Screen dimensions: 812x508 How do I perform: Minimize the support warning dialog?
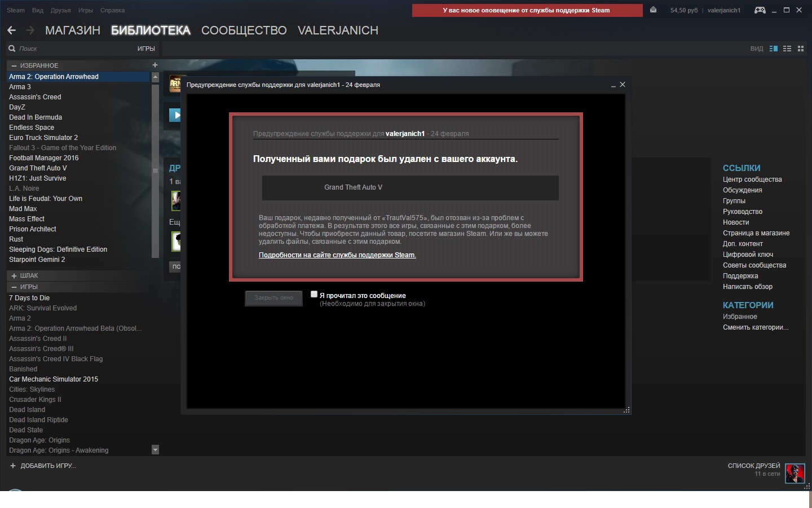tap(614, 85)
